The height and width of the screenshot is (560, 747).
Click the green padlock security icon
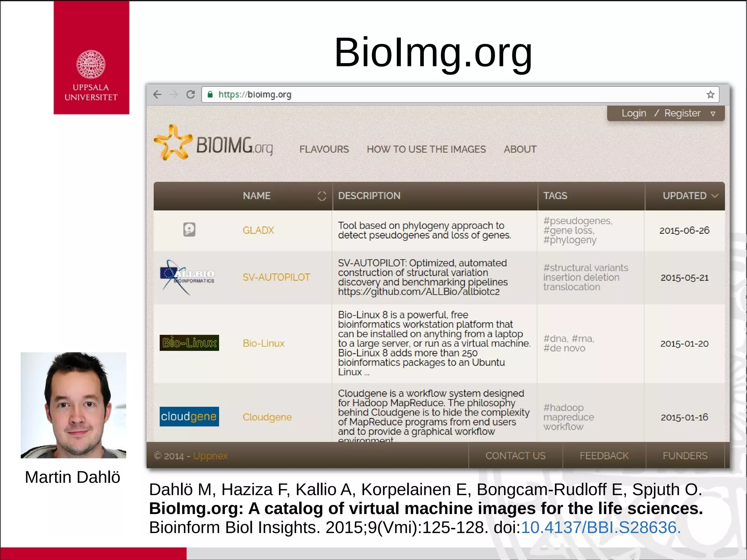tap(210, 94)
